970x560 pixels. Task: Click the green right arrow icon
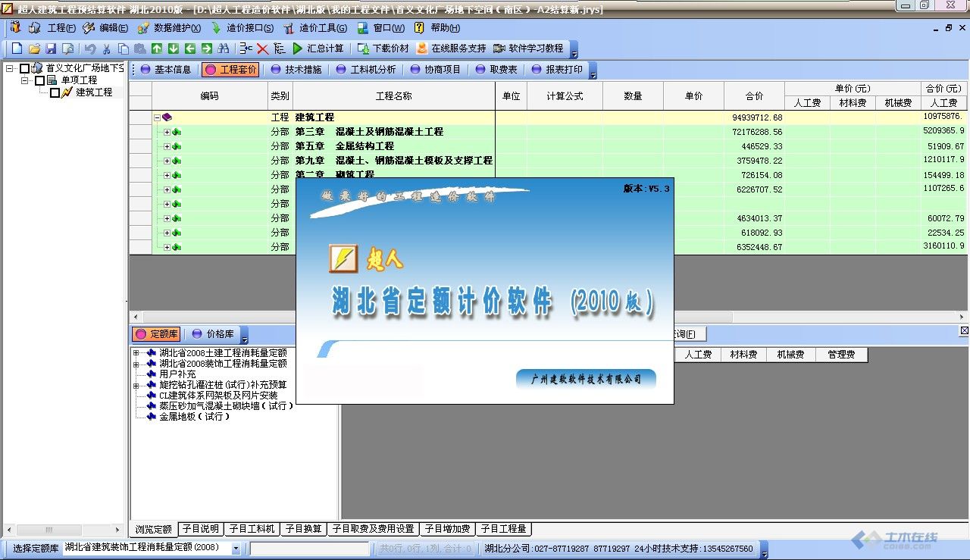tap(207, 48)
